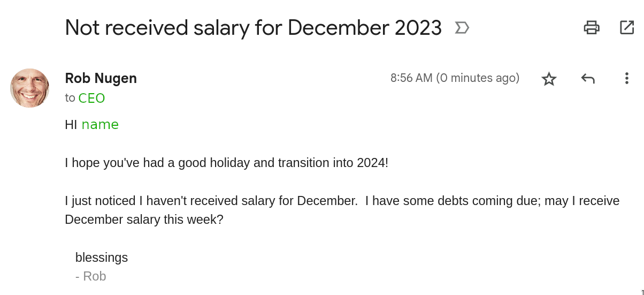The image size is (644, 295).
Task: Click the importance marker beside the subject
Action: point(462,28)
